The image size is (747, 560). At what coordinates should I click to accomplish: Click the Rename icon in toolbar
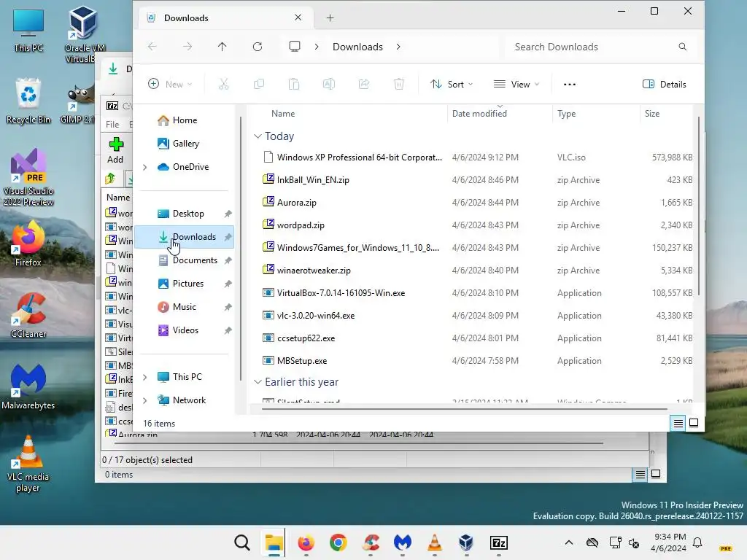pos(329,85)
